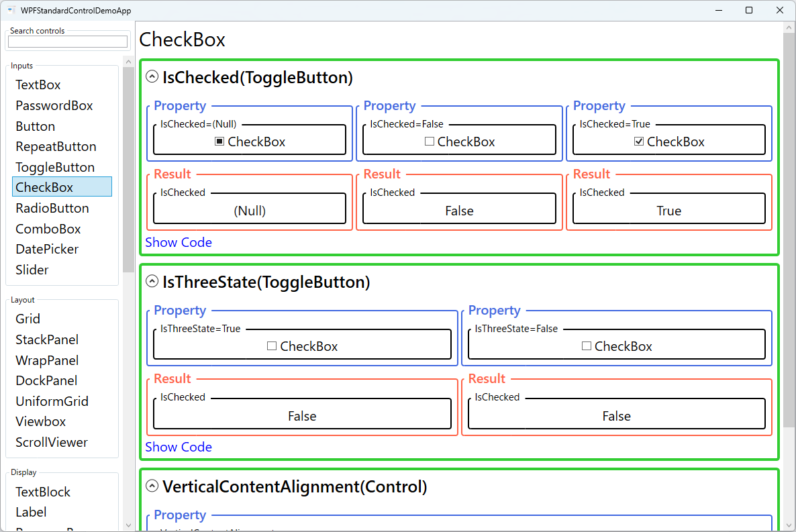Image resolution: width=796 pixels, height=532 pixels.
Task: Click the True IsChecked result value
Action: pyautogui.click(x=669, y=211)
